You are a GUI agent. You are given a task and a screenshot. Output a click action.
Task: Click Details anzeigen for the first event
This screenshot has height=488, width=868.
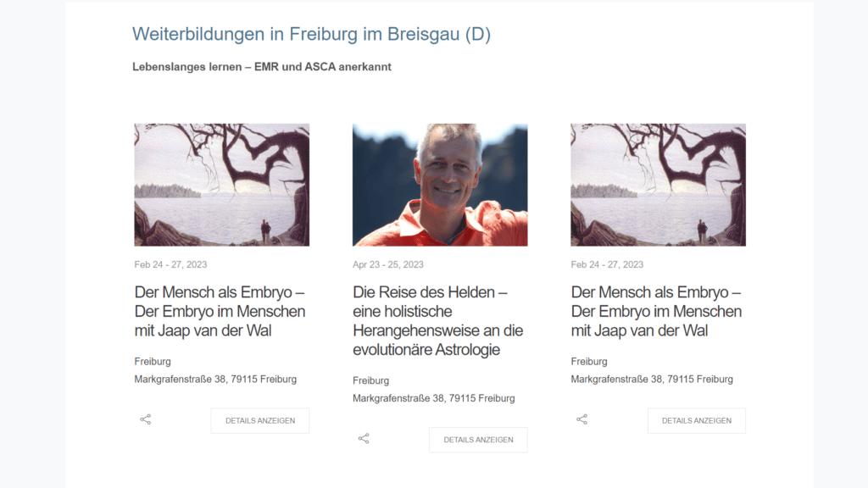coord(260,420)
